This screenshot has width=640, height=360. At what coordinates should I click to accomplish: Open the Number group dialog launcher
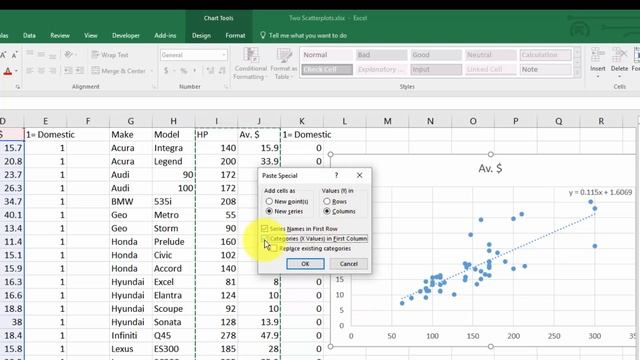(x=226, y=87)
